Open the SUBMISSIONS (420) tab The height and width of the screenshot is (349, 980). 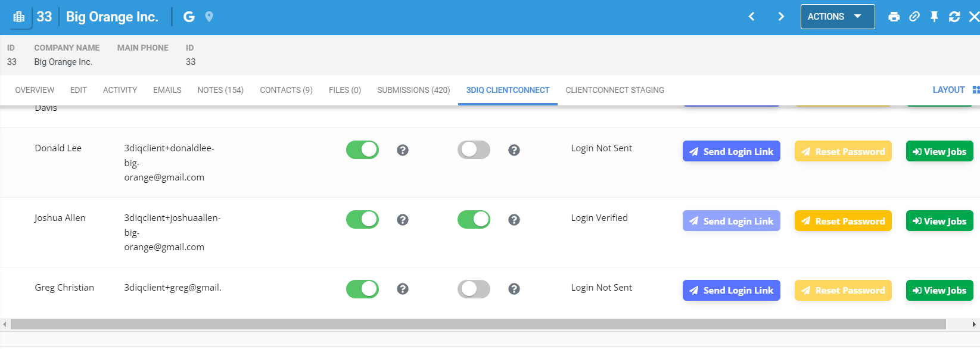click(413, 90)
